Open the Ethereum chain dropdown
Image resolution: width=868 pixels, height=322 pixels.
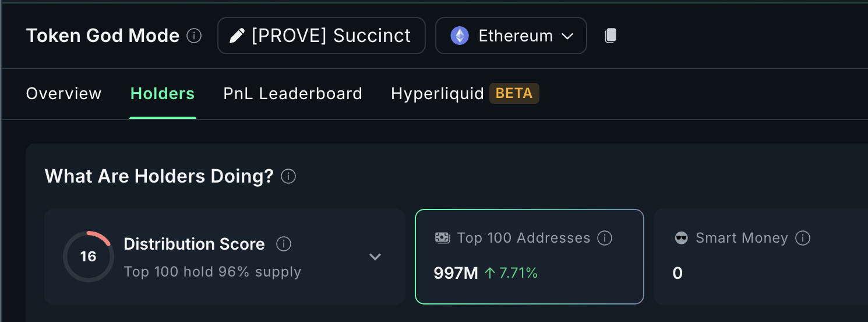point(511,36)
